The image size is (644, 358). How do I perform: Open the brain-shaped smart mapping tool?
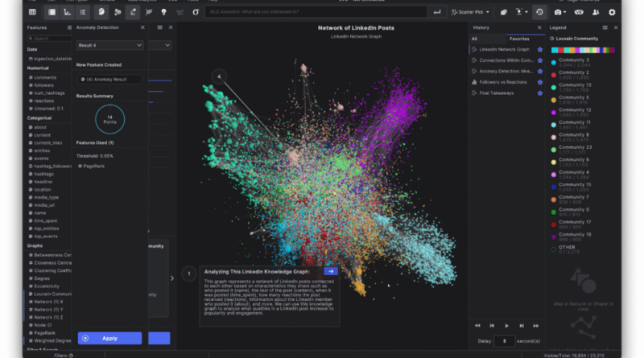click(101, 12)
